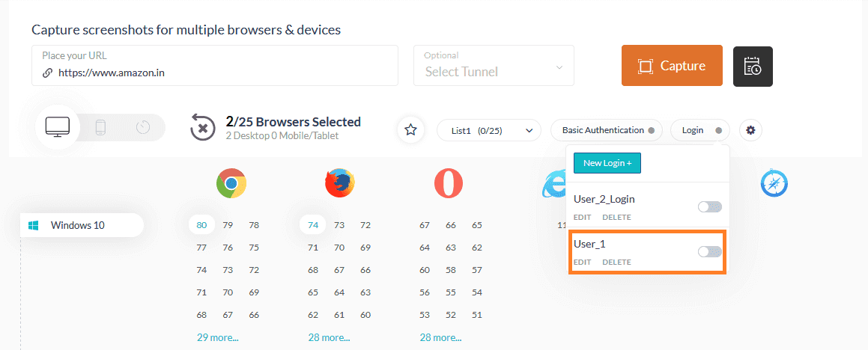Select Firefox version 61
Viewport: 868px width, 350px height.
(339, 315)
